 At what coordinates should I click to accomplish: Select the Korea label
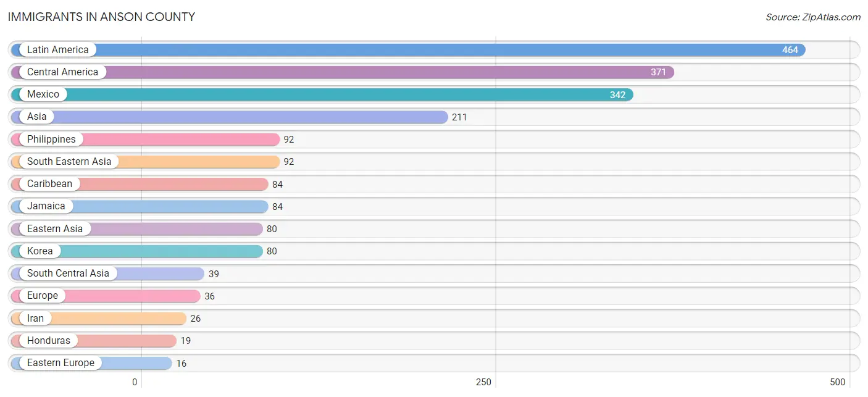tap(40, 251)
